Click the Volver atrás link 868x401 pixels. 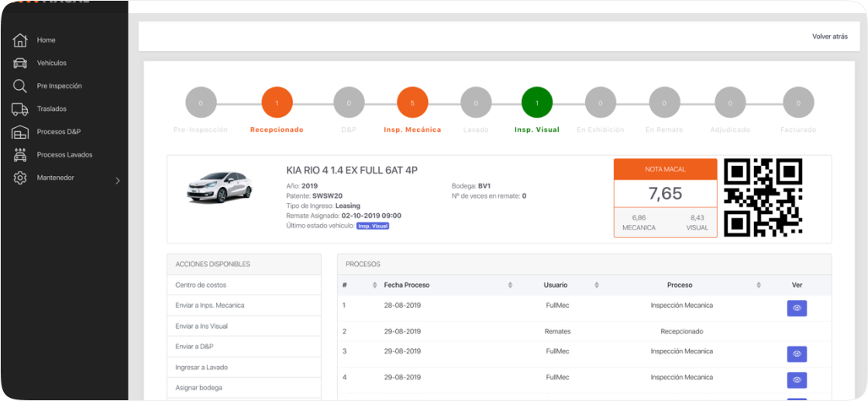tap(830, 36)
